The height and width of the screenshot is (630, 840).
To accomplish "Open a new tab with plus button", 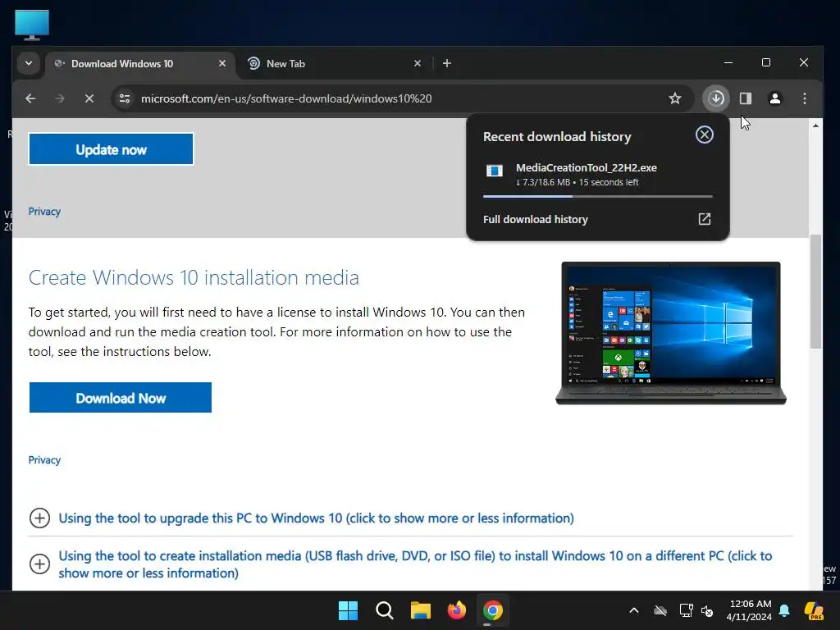I will (x=447, y=63).
